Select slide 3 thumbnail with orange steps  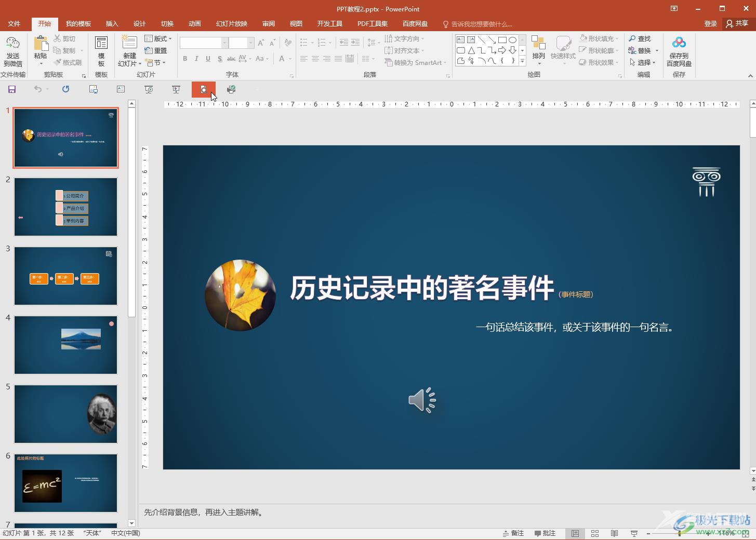point(65,276)
